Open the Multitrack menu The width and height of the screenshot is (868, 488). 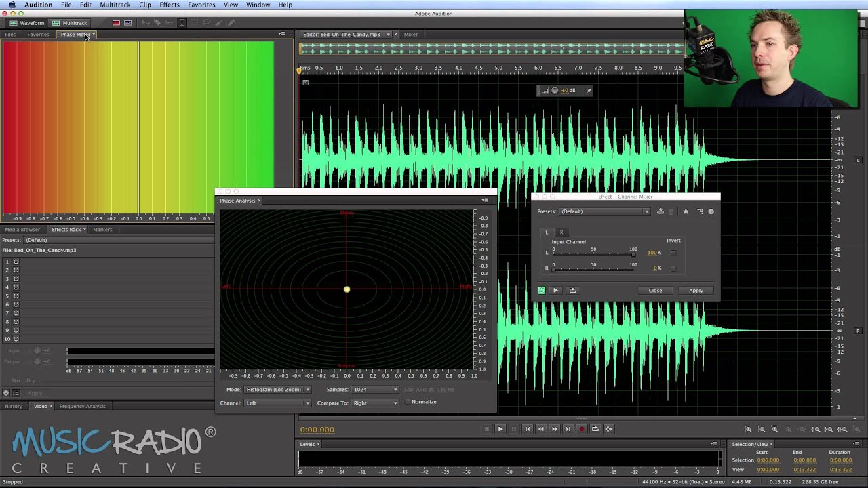pos(115,5)
